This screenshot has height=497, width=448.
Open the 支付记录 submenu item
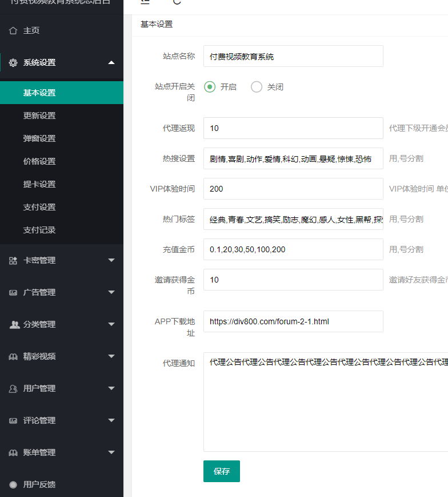click(39, 230)
